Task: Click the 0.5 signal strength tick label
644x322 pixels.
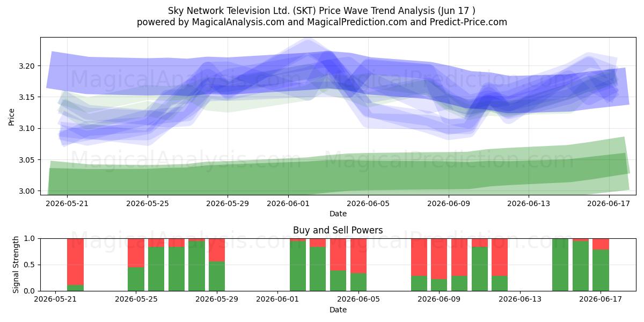Action: click(30, 265)
